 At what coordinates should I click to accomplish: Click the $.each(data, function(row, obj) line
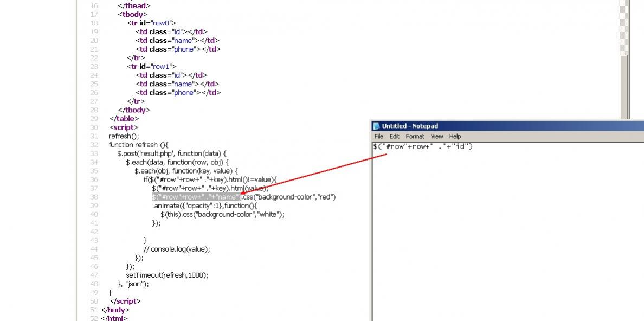[177, 162]
